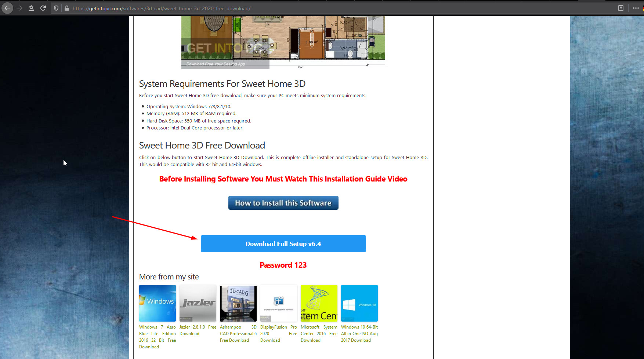Screen dimensions: 644x359
Task: Click the Memory (RAM) 512 MB requirement line
Action: [x=191, y=114]
